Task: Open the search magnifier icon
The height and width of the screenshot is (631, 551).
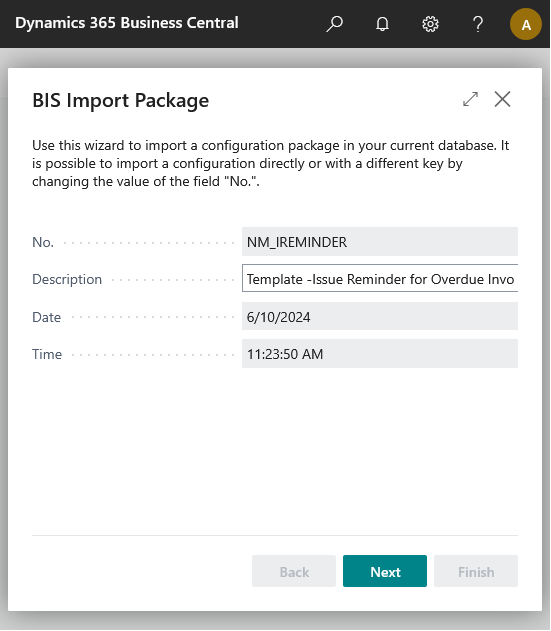Action: click(334, 24)
